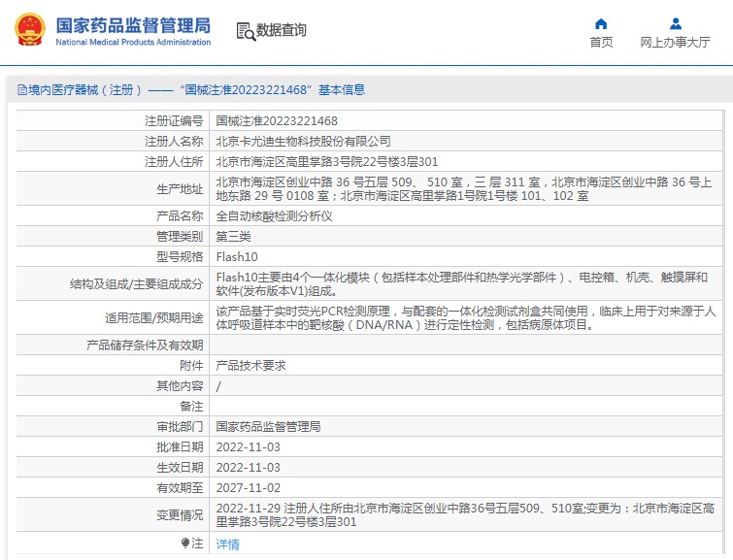This screenshot has width=733, height=560.
Task: Click the 其他内容 slash value
Action: click(218, 386)
